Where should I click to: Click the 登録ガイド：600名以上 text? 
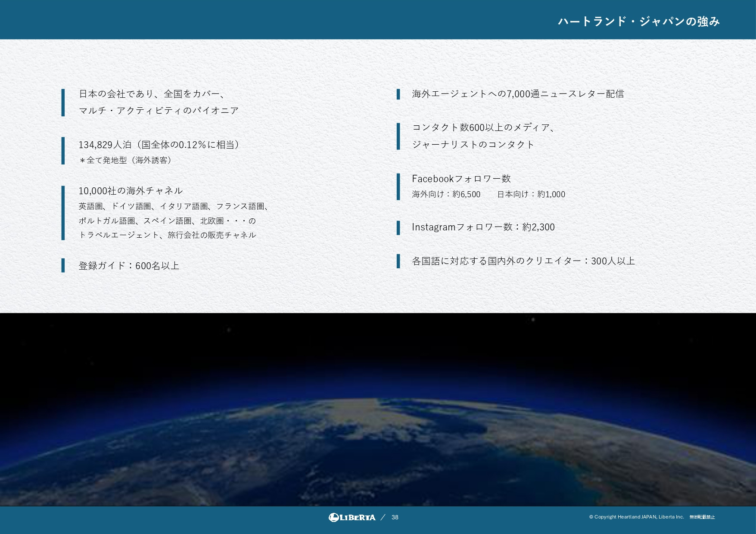pos(129,266)
